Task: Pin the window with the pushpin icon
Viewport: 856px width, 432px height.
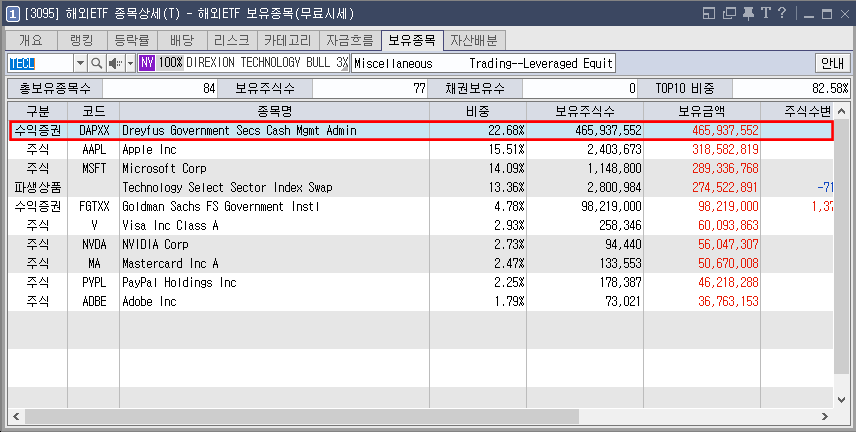Action: tap(748, 13)
